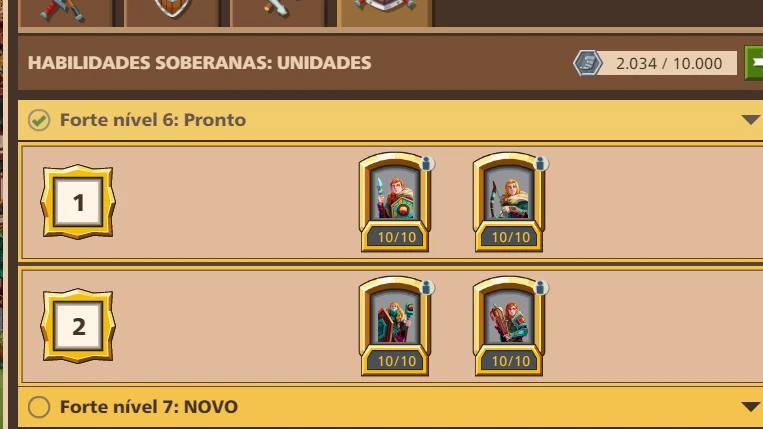The width and height of the screenshot is (763, 429).
Task: Switch to the wooden shield tab
Action: [x=172, y=13]
